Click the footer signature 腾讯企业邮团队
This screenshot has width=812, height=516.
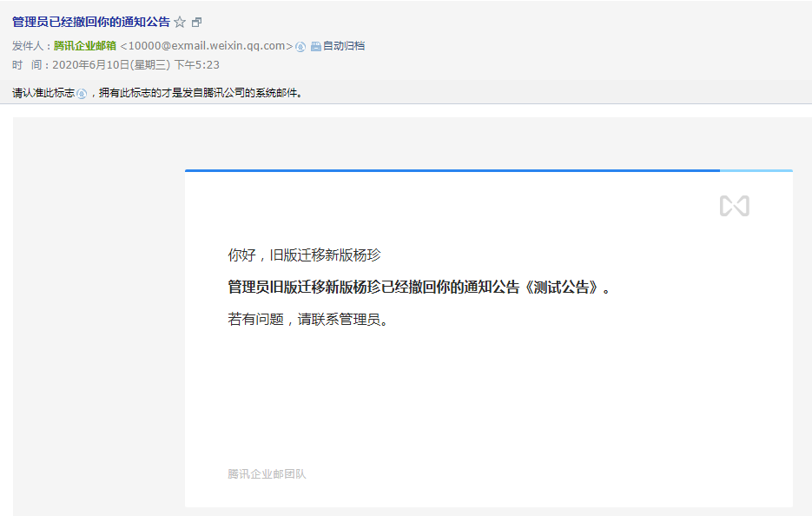click(x=267, y=473)
